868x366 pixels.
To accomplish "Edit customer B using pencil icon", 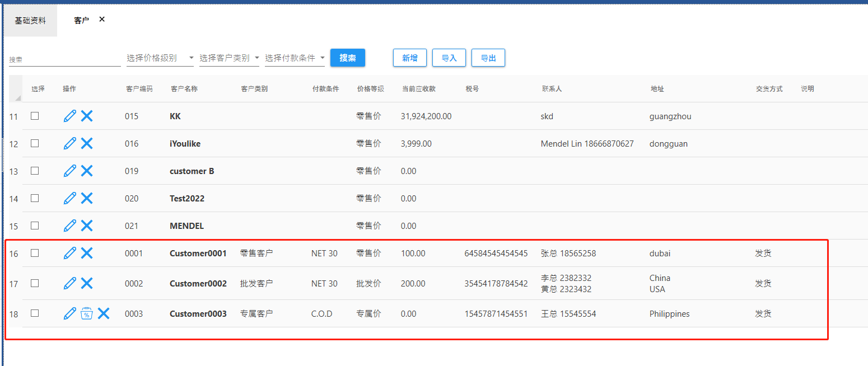I will coord(69,171).
